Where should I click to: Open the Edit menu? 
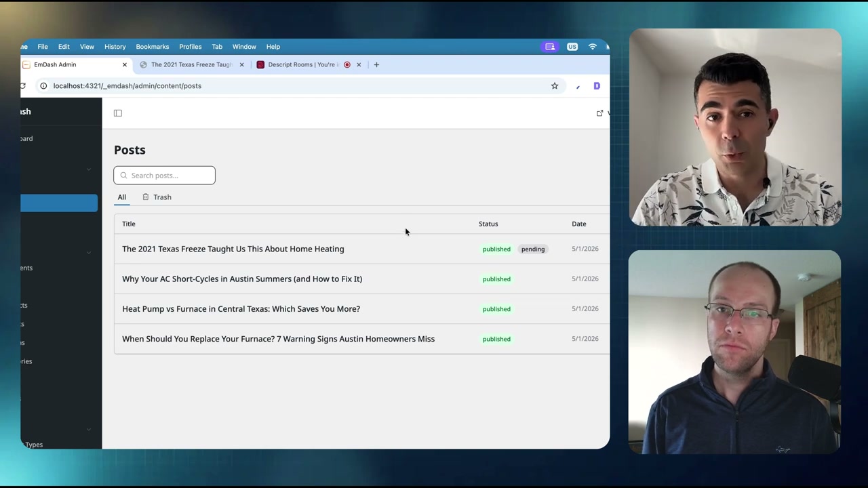(64, 47)
